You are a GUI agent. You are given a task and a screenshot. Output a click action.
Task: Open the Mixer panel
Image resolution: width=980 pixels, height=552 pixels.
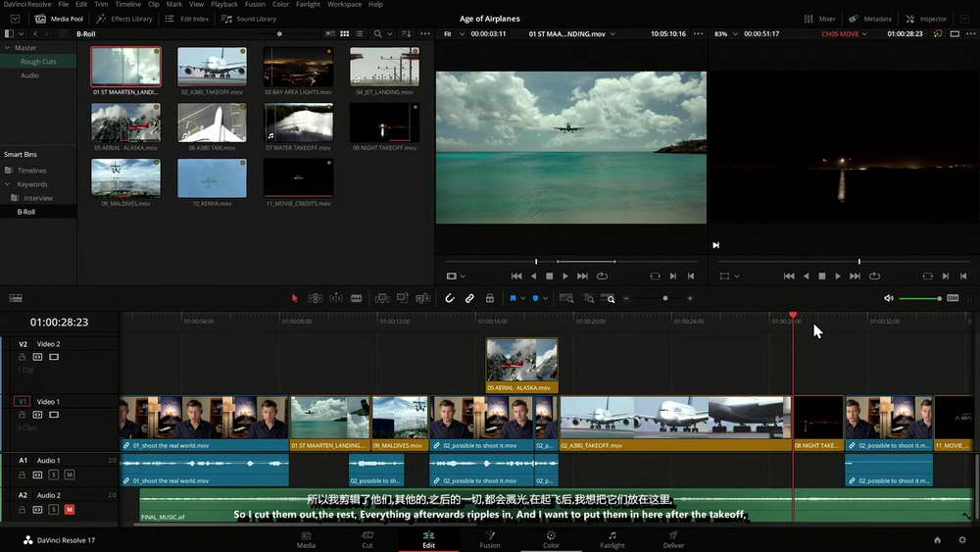(819, 19)
